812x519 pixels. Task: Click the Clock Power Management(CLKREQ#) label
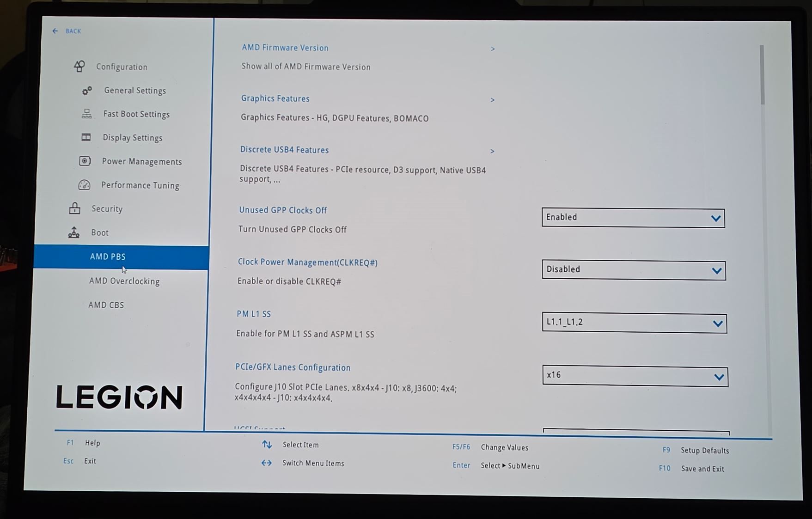[308, 263]
